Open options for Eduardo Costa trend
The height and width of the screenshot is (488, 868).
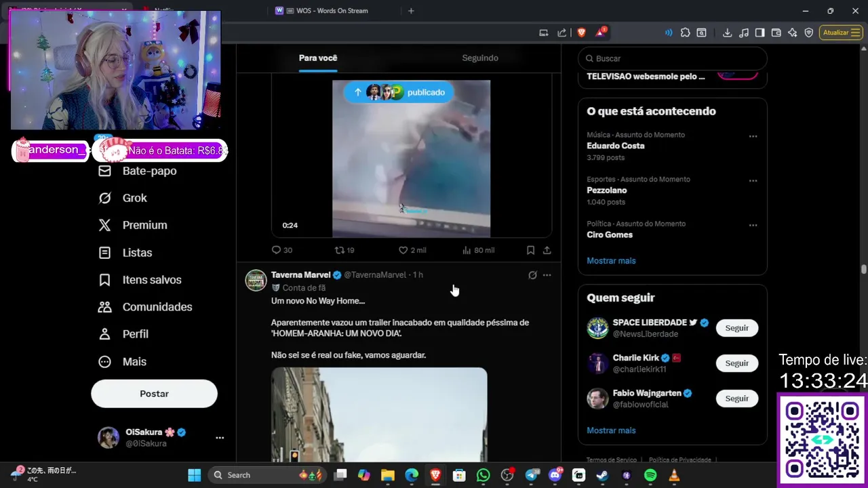pos(753,136)
